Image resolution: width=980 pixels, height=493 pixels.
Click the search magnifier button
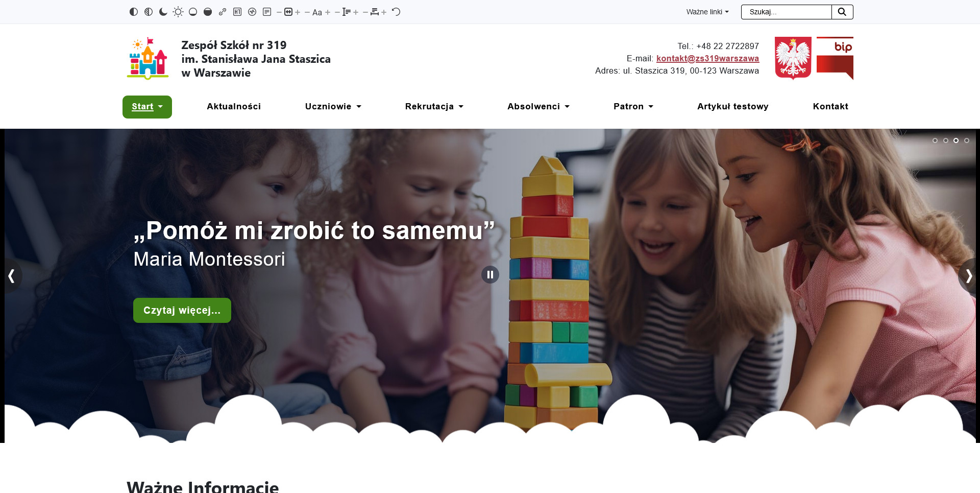[842, 12]
